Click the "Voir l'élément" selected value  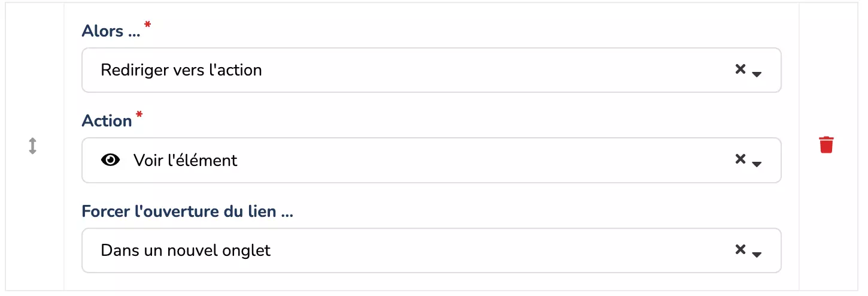185,160
